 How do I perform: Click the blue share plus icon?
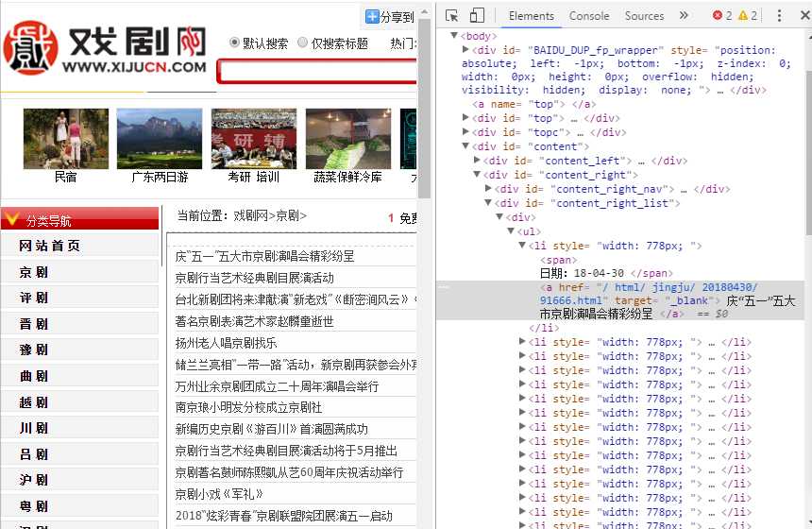(x=372, y=17)
